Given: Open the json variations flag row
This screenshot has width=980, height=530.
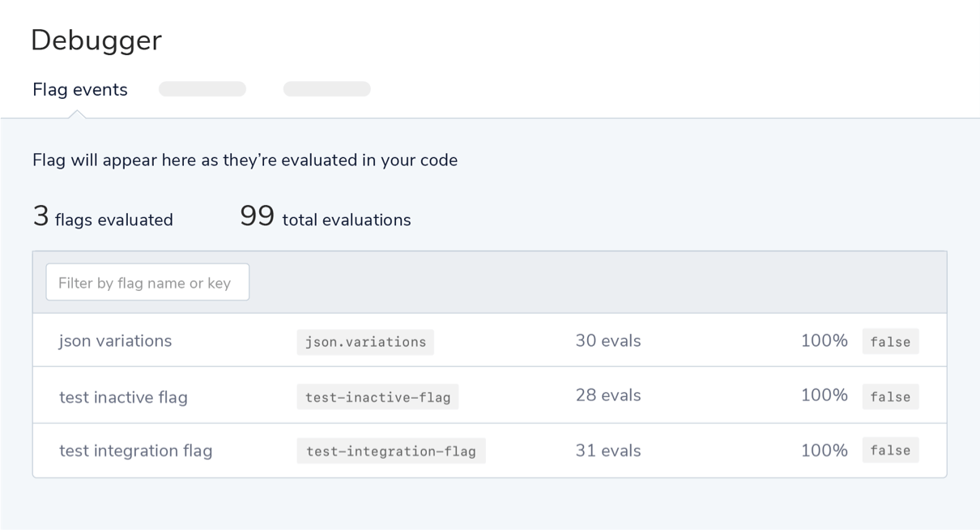Looking at the screenshot, I should pyautogui.click(x=115, y=341).
